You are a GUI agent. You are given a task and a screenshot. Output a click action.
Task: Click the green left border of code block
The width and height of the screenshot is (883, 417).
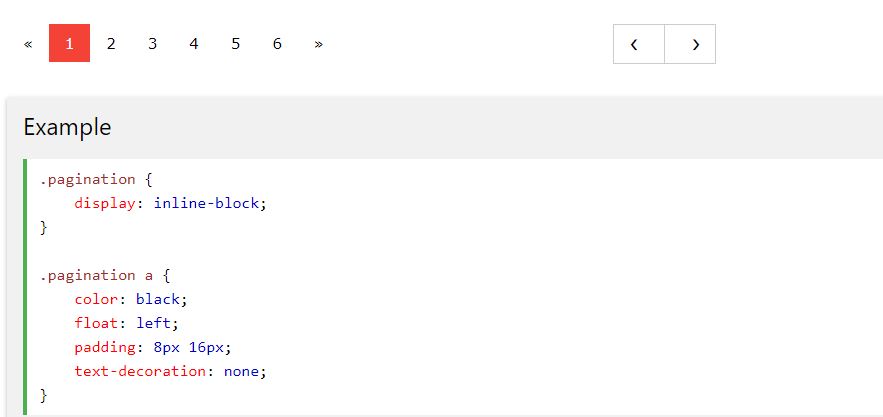[x=25, y=287]
